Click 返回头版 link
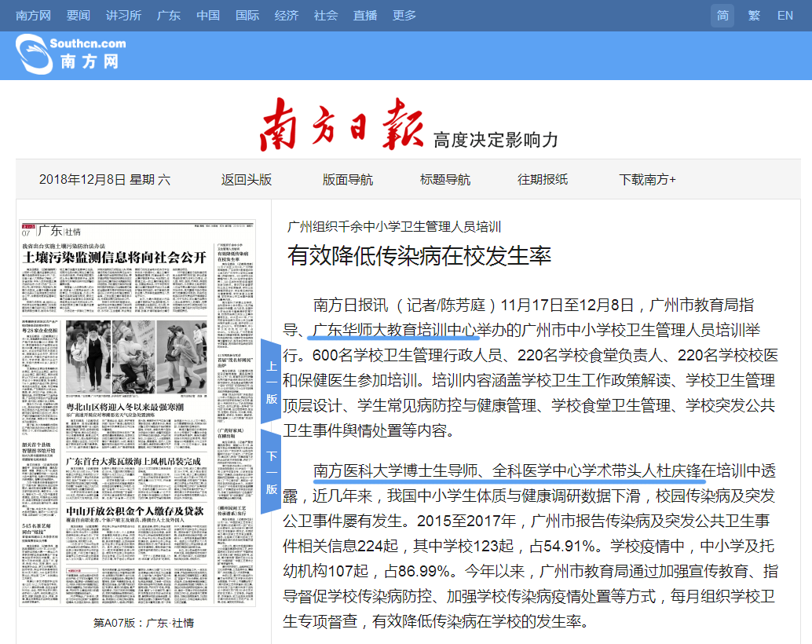The image size is (812, 644). (x=247, y=179)
